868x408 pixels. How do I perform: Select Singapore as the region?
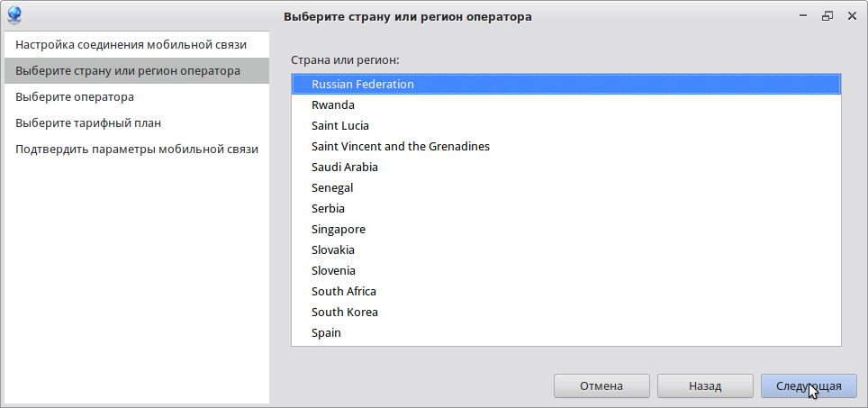339,229
